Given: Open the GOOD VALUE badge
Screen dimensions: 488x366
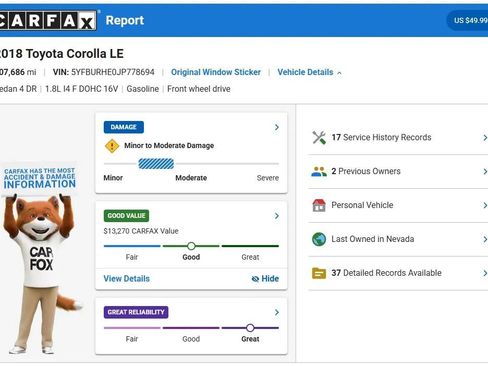Looking at the screenshot, I should pyautogui.click(x=126, y=216).
